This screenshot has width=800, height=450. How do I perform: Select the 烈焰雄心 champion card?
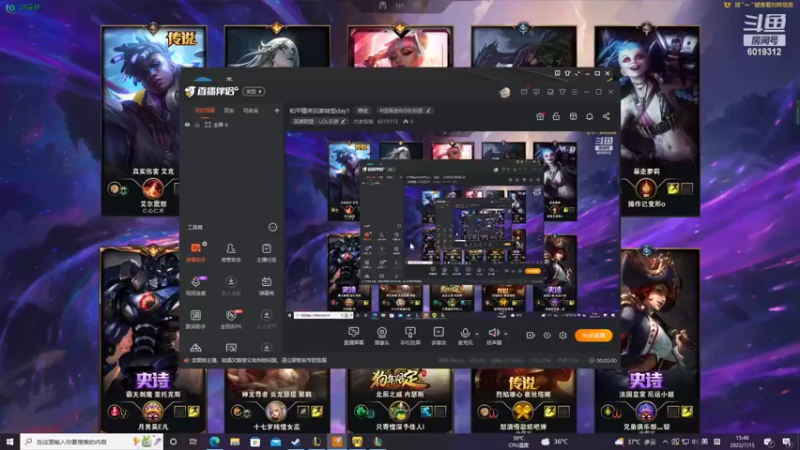tap(523, 401)
